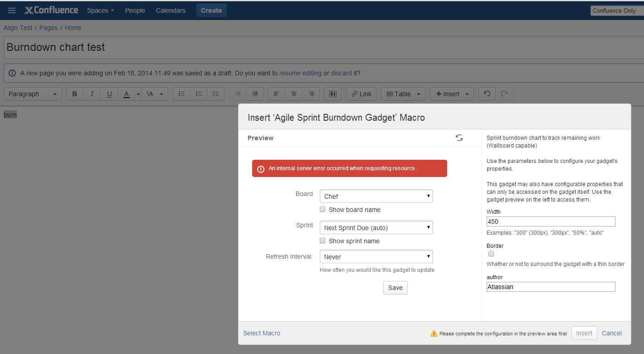
Task: Click the red error alert icon
Action: click(261, 169)
